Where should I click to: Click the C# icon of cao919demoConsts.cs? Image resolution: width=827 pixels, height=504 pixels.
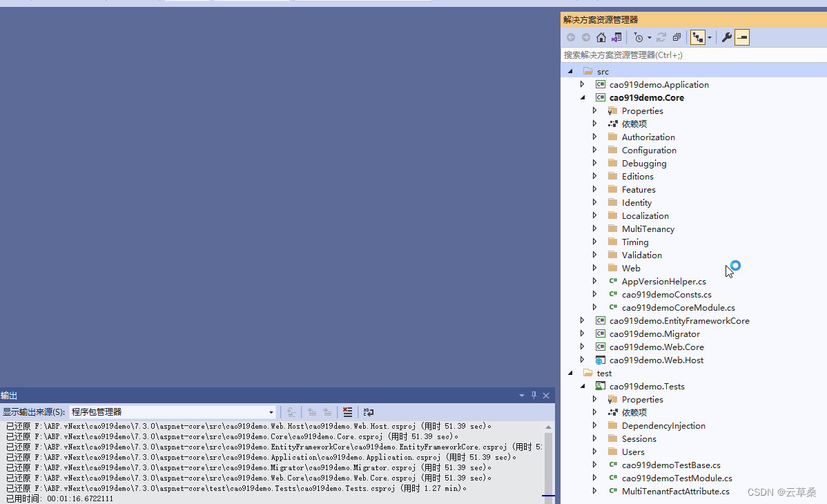click(x=613, y=295)
